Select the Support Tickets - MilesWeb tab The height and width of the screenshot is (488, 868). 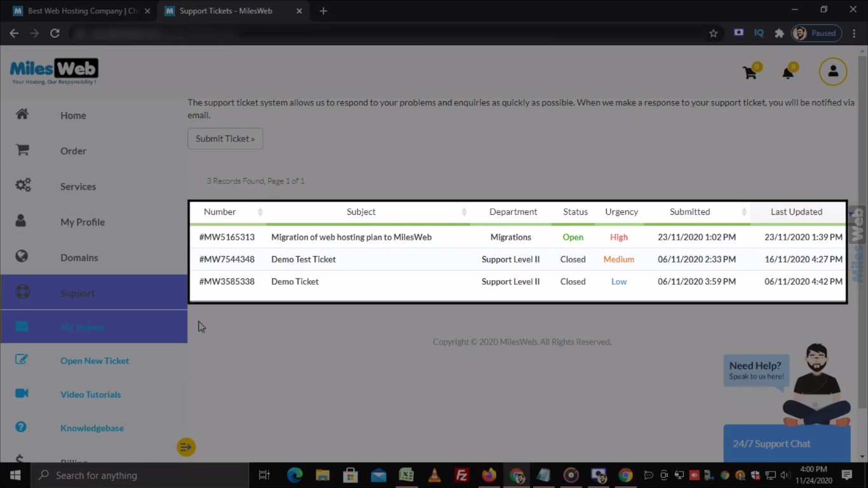pyautogui.click(x=233, y=11)
